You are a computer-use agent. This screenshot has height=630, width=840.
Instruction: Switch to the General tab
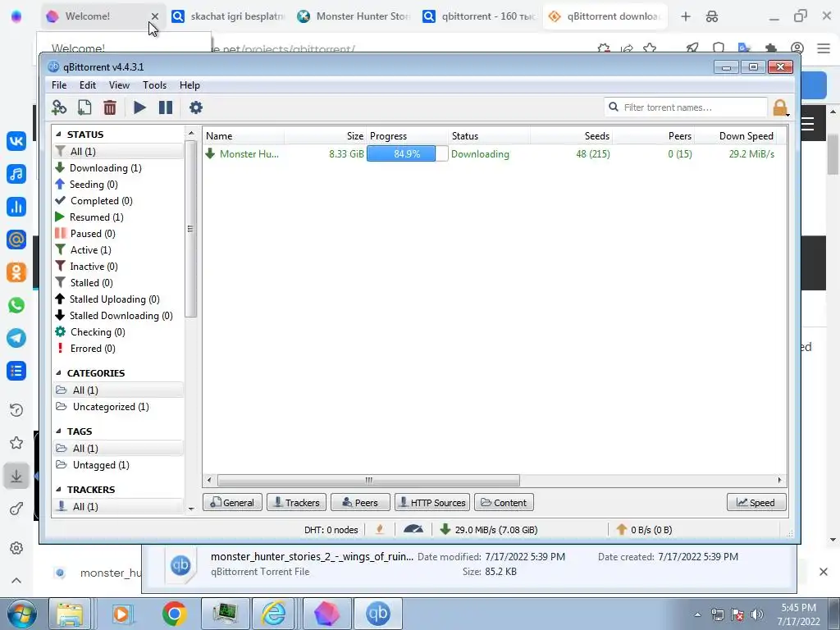[x=232, y=503]
